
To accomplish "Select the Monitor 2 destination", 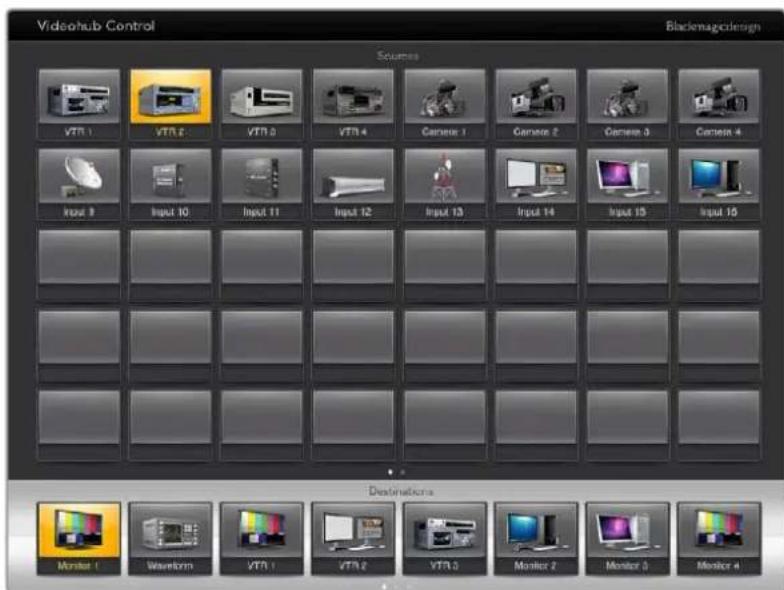I will (536, 538).
